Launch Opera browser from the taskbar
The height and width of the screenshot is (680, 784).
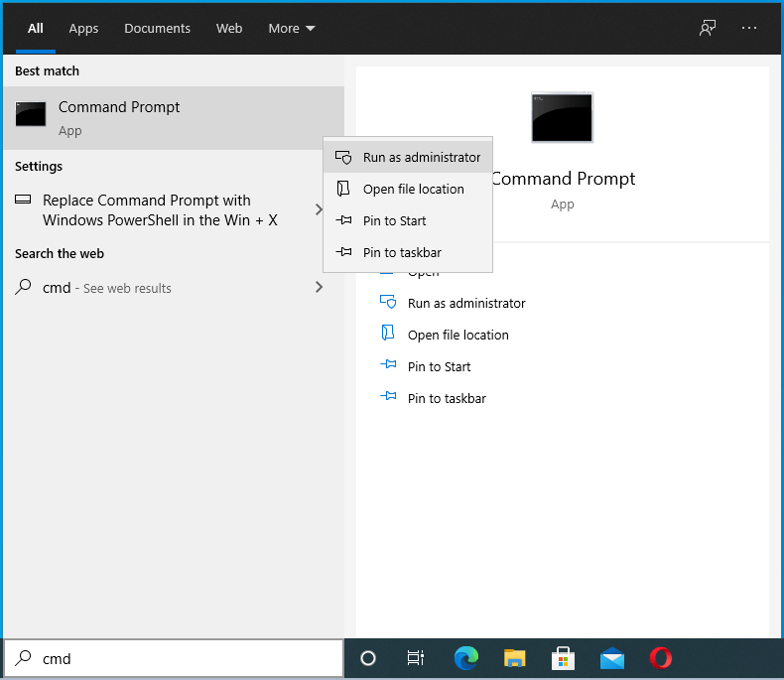660,658
